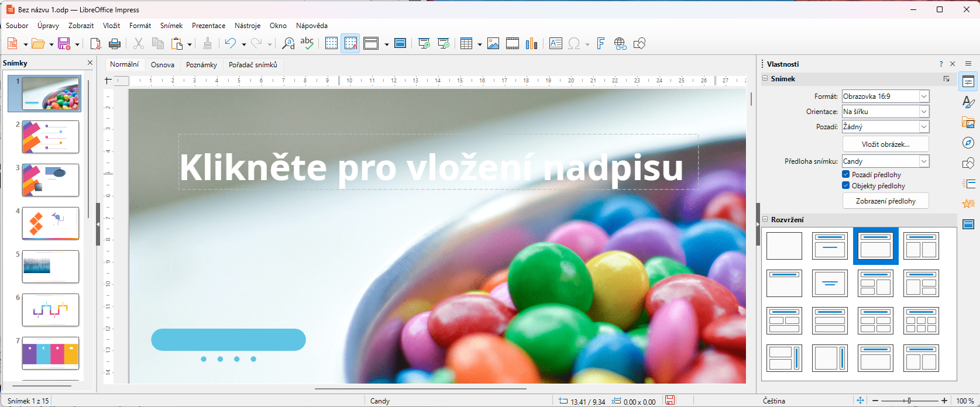The height and width of the screenshot is (407, 980).
Task: Click the zoom out minus button
Action: [875, 401]
